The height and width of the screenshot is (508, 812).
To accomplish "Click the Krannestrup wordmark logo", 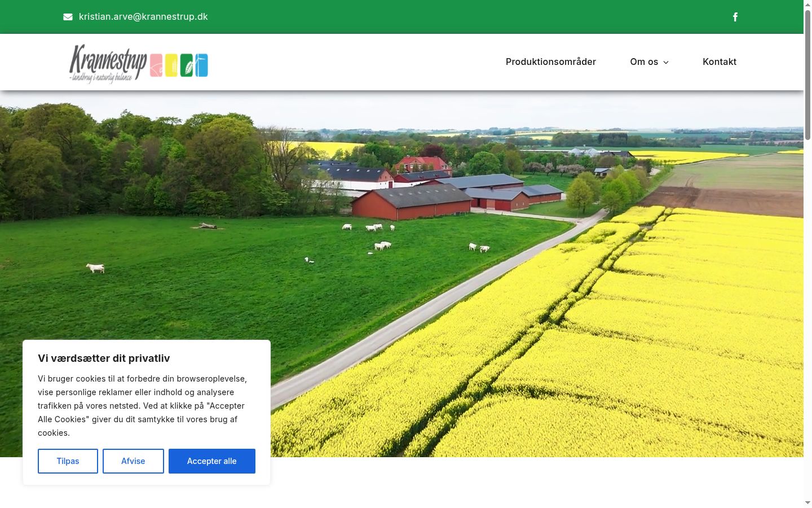I will (108, 64).
